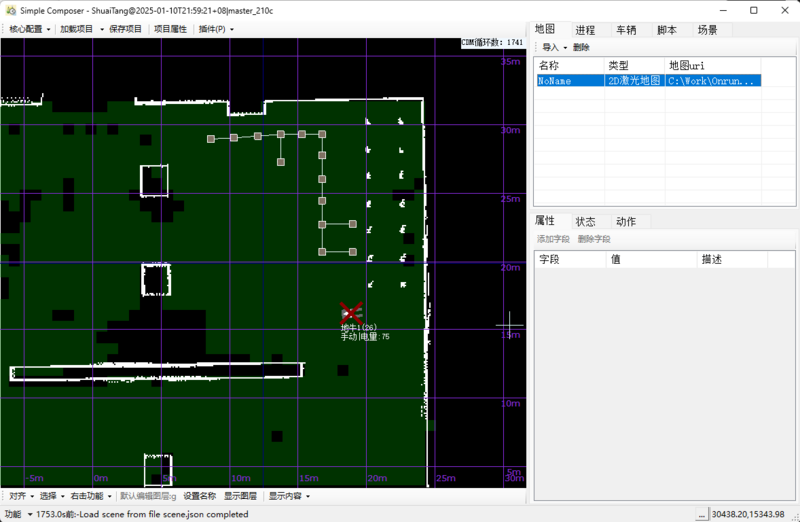Open 项目属性 project properties
Image resolution: width=800 pixels, height=522 pixels.
(170, 29)
